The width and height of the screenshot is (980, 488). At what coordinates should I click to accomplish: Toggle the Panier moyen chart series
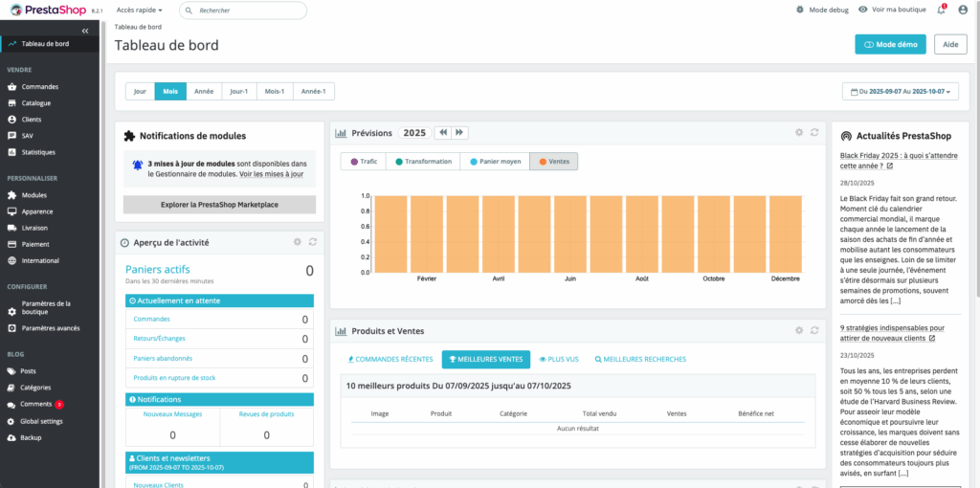coord(495,162)
